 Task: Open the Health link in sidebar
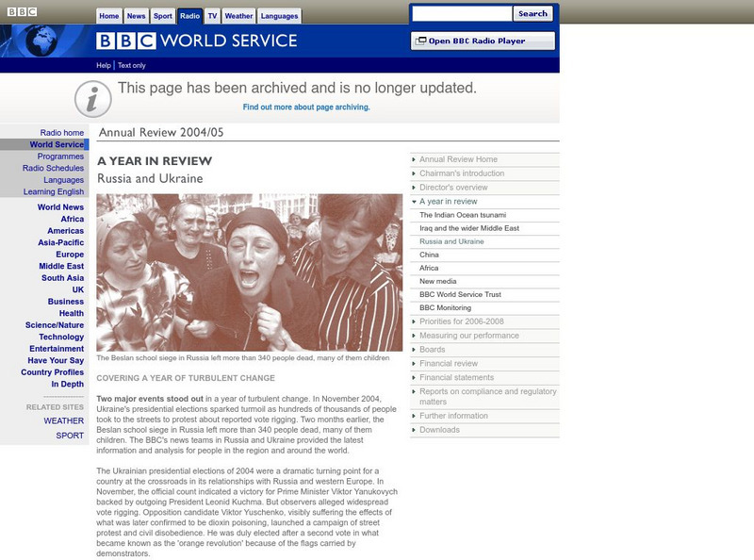(x=72, y=313)
